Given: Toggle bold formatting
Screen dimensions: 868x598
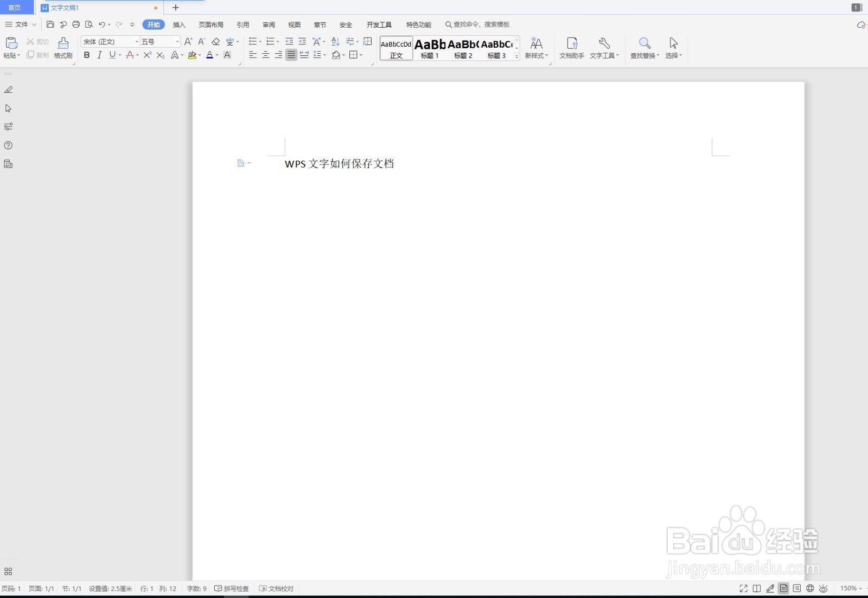Looking at the screenshot, I should coord(87,55).
